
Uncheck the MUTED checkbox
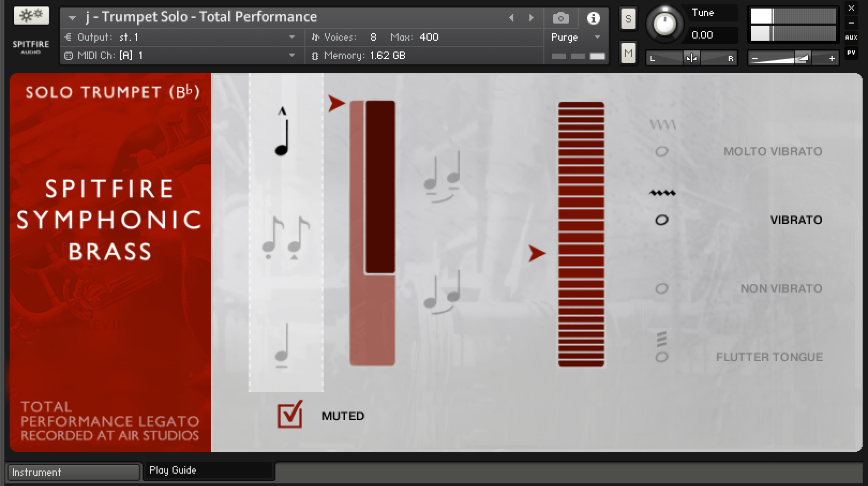290,415
